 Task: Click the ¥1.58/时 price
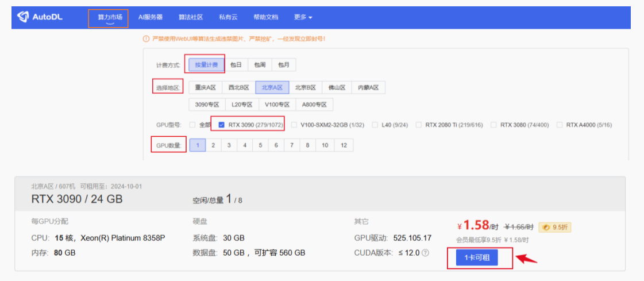pyautogui.click(x=477, y=225)
